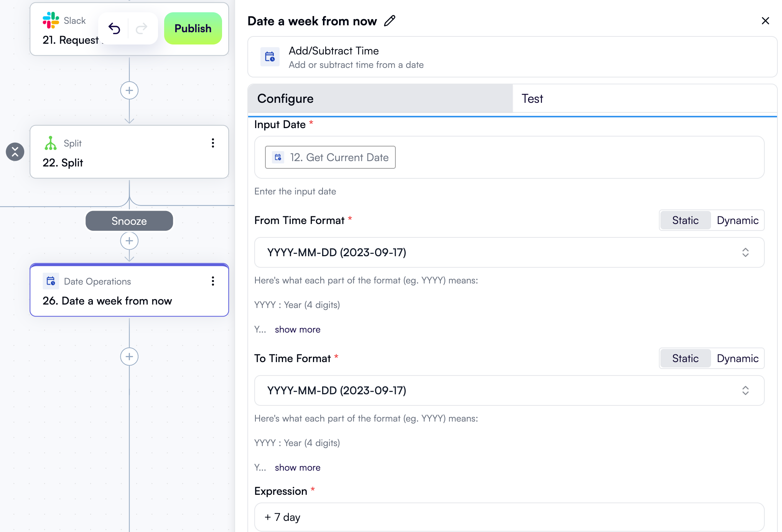Edit the Expression field containing + 7 day
The width and height of the screenshot is (782, 532).
click(508, 517)
